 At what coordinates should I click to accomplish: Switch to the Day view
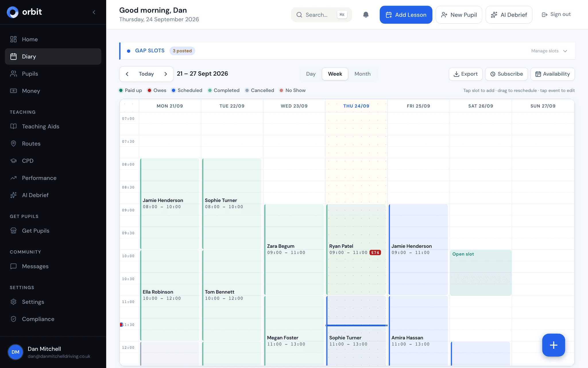point(311,74)
